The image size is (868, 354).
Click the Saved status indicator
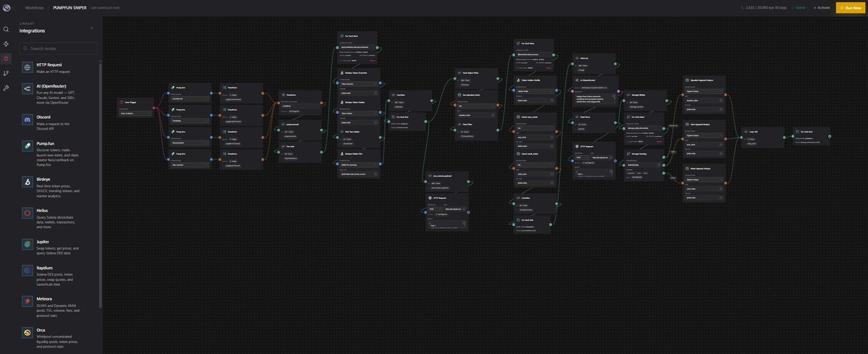coord(798,7)
